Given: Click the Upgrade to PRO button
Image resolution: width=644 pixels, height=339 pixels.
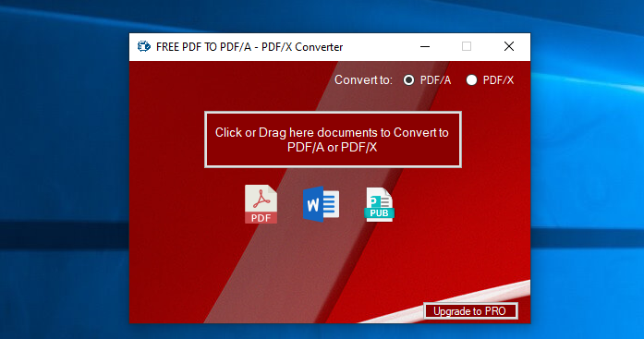Looking at the screenshot, I should pyautogui.click(x=470, y=311).
